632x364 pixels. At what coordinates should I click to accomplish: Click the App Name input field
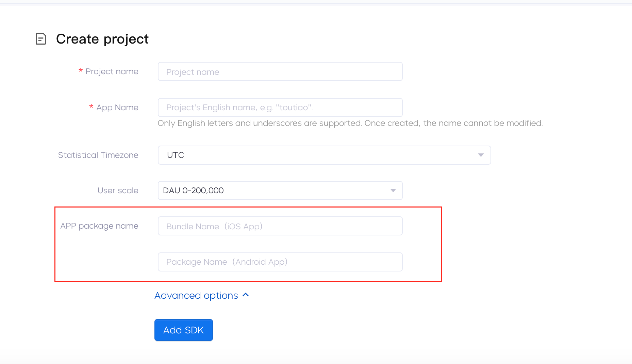point(280,107)
